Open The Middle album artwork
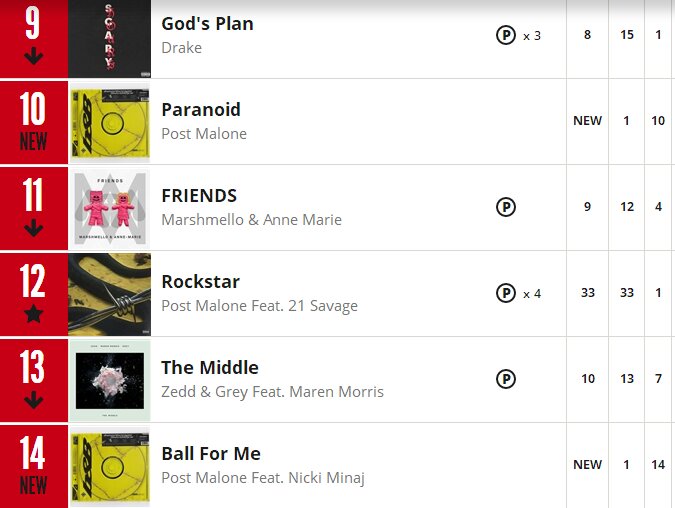The width and height of the screenshot is (675, 508). (110, 380)
